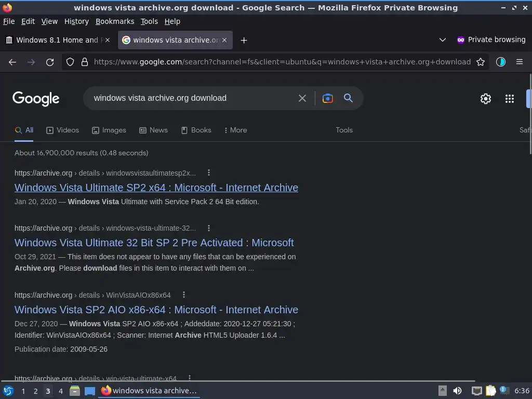This screenshot has width=532, height=399.
Task: Open the View menu
Action: (49, 21)
